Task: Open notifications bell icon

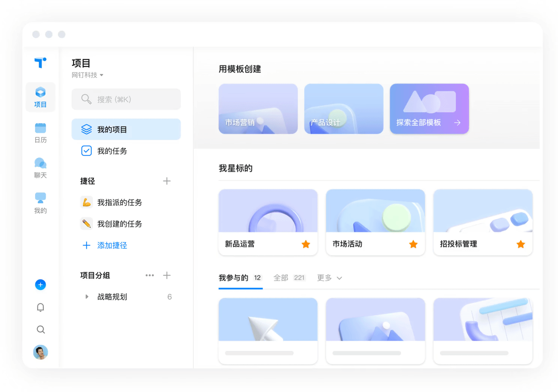Action: tap(40, 307)
